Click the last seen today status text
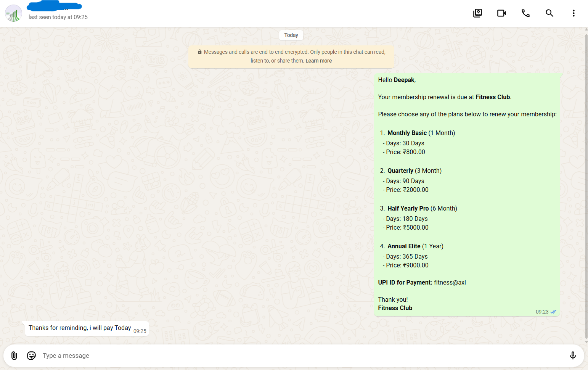This screenshot has width=588, height=370. [58, 17]
